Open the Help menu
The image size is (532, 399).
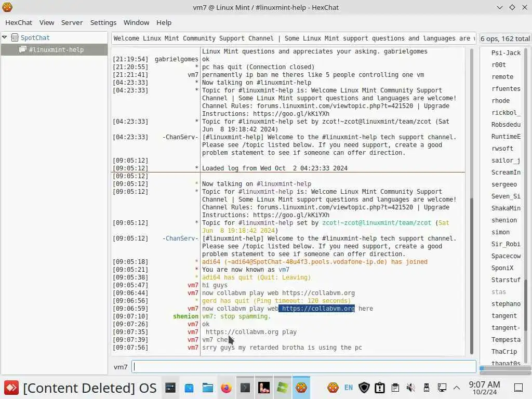[164, 22]
